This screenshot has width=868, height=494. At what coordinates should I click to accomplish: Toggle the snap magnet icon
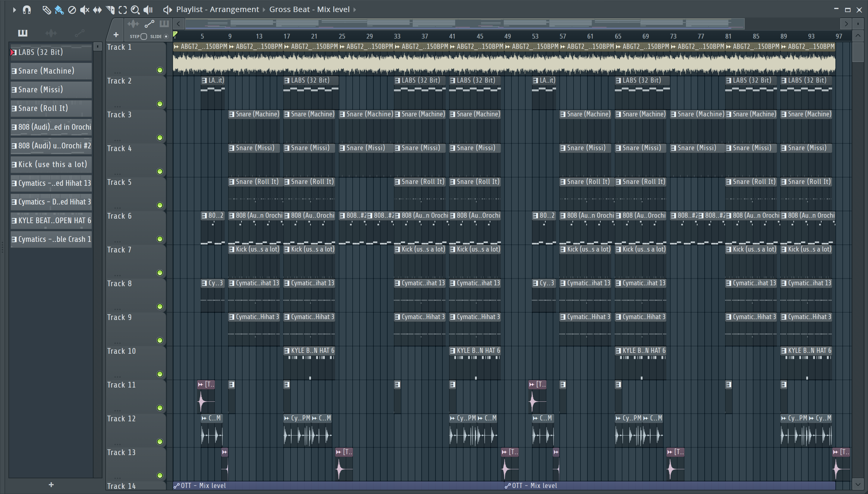coord(27,10)
